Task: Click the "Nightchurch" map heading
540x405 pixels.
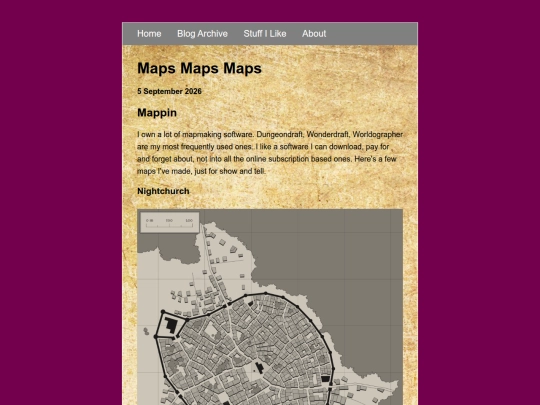Action: pos(163,191)
